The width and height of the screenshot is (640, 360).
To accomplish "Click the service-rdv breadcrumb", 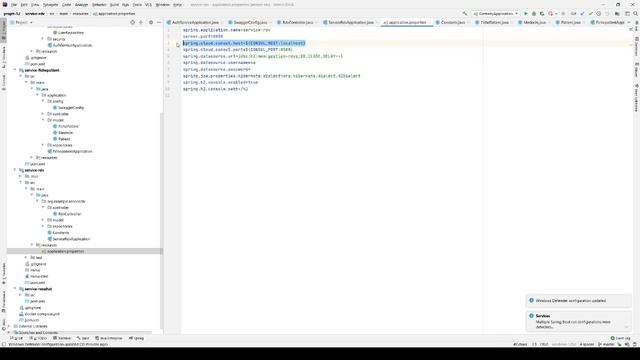I will point(35,13).
